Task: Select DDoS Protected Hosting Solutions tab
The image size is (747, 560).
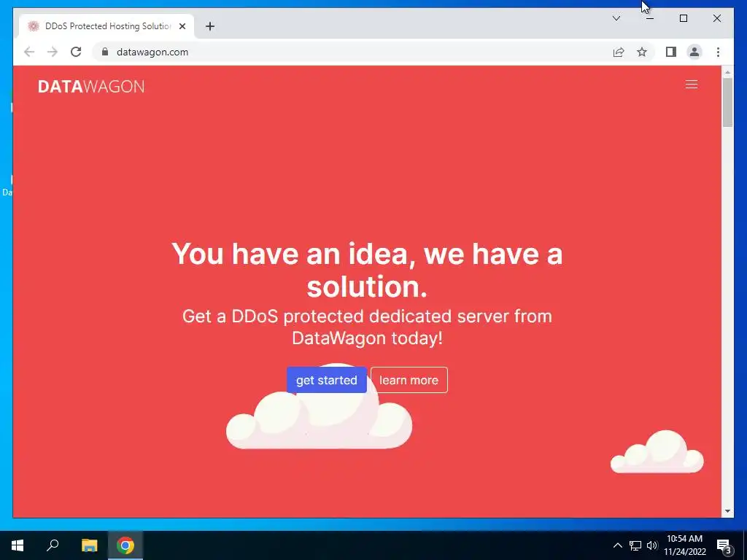Action: click(107, 26)
